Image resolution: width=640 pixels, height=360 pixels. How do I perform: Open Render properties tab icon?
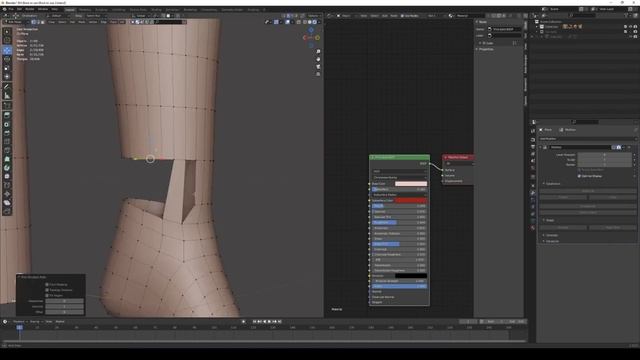(533, 140)
